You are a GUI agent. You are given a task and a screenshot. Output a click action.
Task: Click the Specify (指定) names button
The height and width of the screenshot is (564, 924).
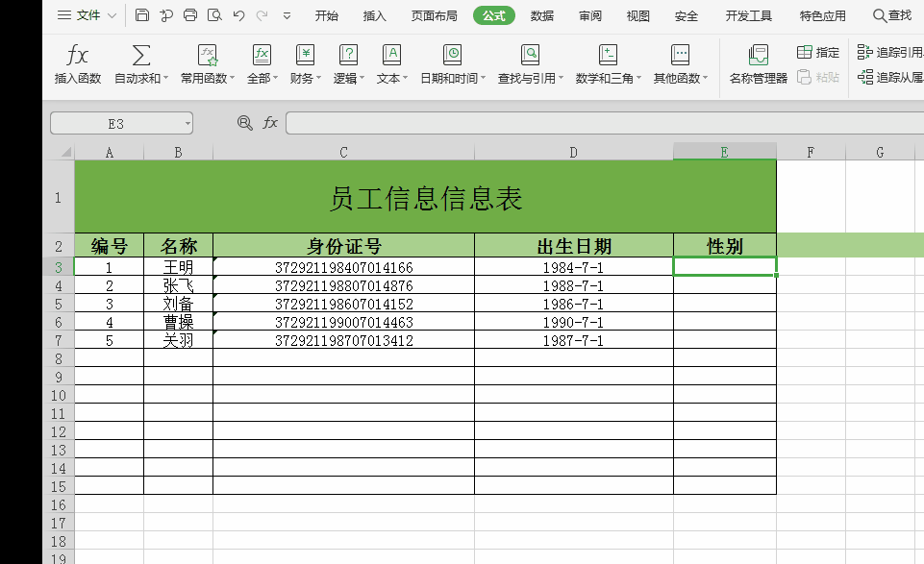[x=818, y=53]
